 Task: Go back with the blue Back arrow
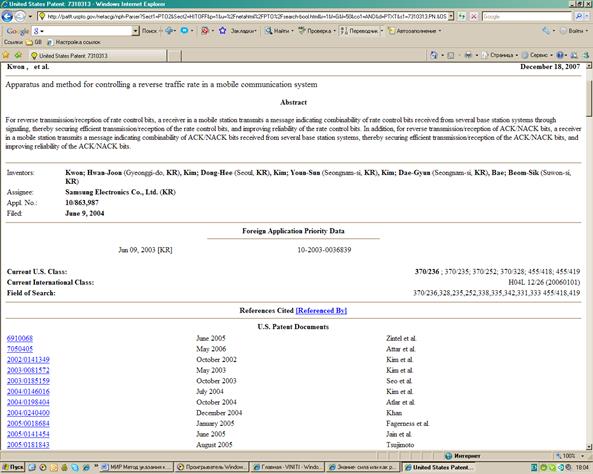click(7, 17)
